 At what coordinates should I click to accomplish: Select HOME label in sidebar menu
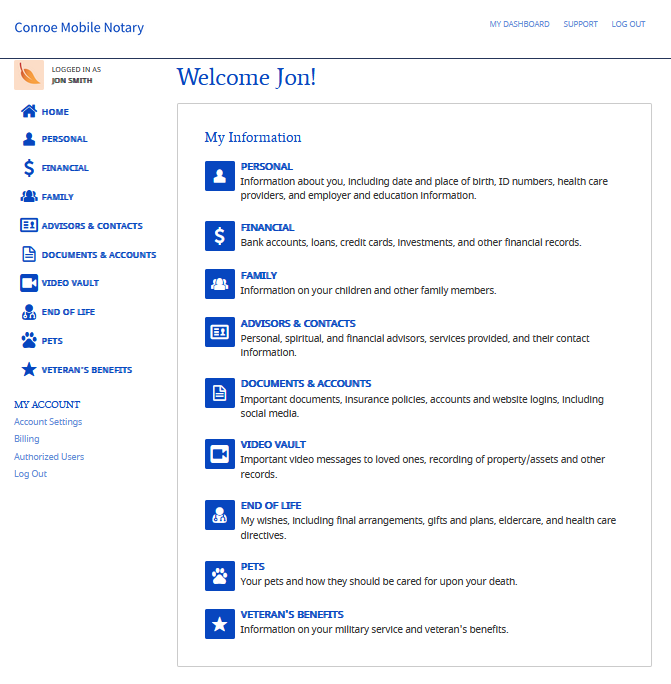tap(55, 112)
